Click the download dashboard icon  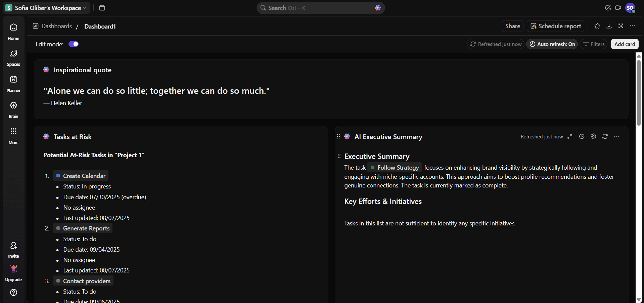pyautogui.click(x=609, y=26)
